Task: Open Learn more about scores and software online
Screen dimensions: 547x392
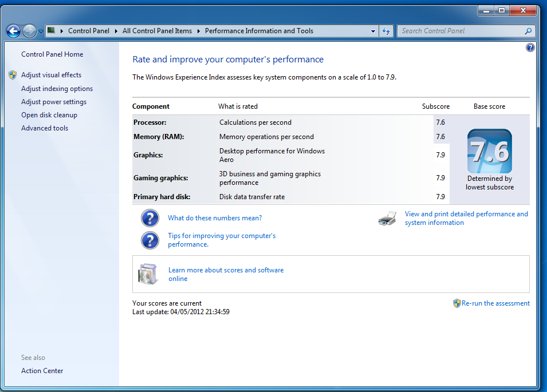Action: point(226,274)
